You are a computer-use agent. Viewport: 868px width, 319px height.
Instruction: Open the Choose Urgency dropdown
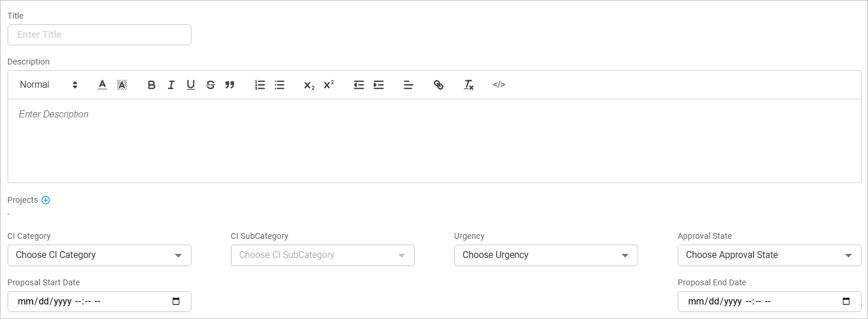[546, 255]
